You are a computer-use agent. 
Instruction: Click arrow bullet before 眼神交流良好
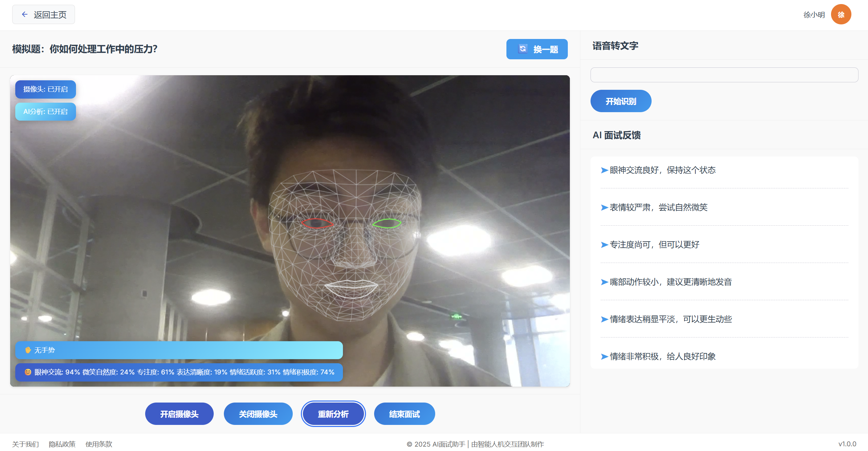(x=604, y=170)
